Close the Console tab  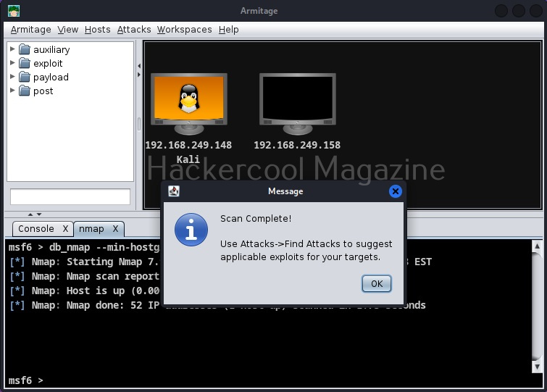click(65, 229)
